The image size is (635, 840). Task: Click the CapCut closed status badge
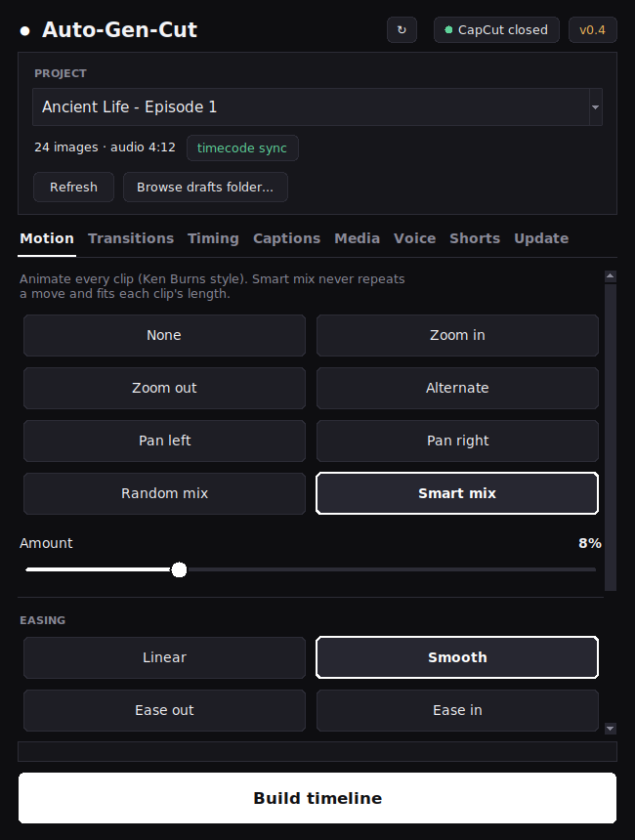point(496,30)
